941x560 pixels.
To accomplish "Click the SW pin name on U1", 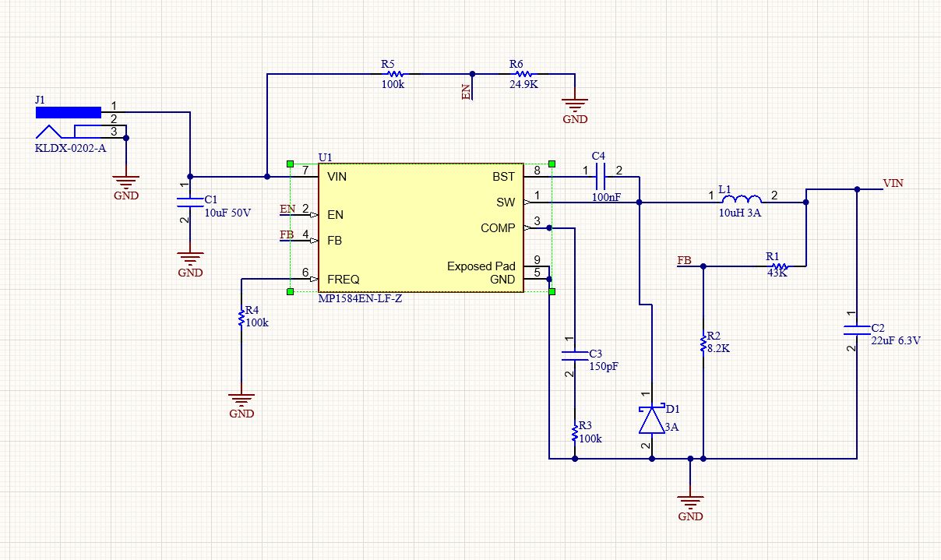I will point(506,203).
